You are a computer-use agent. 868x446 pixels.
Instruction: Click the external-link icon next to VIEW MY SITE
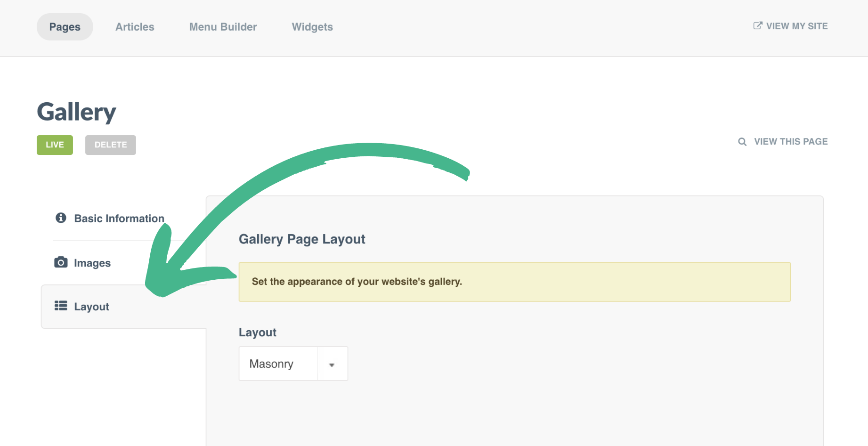(x=757, y=25)
